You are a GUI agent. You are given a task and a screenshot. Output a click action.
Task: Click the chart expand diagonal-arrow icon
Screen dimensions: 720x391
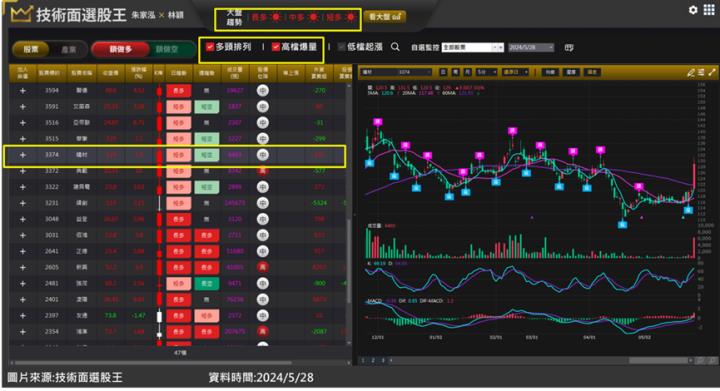[712, 72]
